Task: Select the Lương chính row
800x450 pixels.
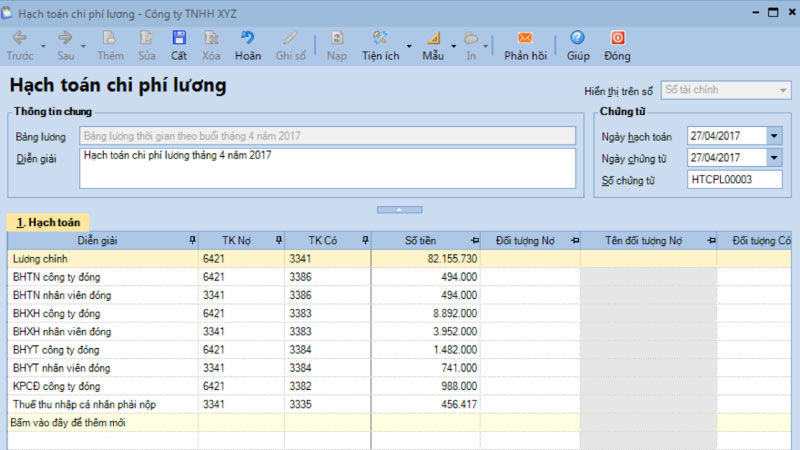Action: pos(399,259)
